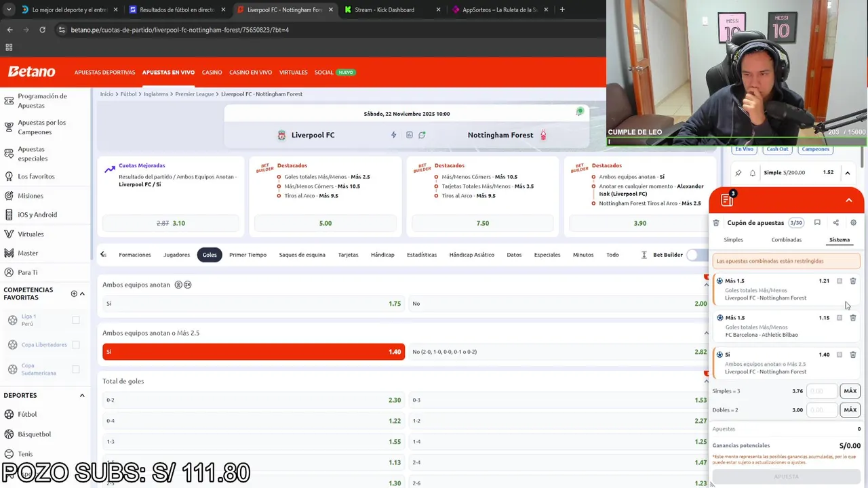Check the box on Sí 1.40 selection
The height and width of the screenshot is (488, 868).
(x=840, y=354)
